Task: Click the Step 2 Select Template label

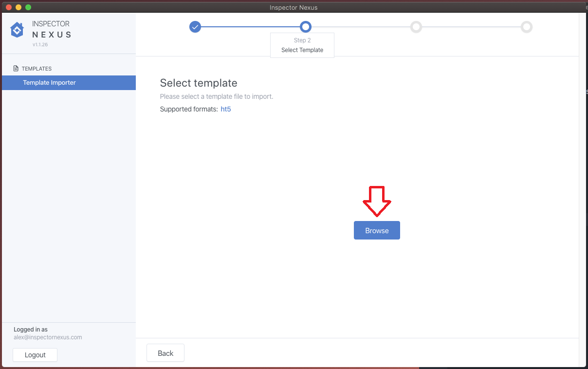Action: [302, 45]
